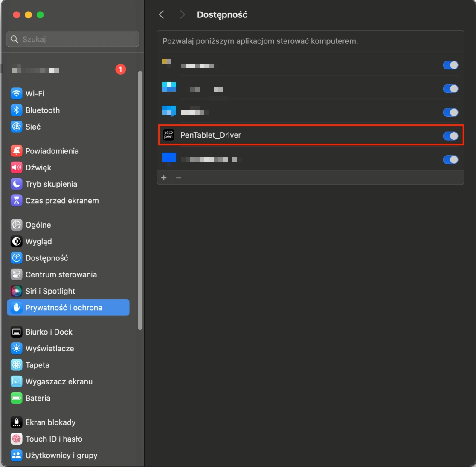Toggle the first app's accessibility switch
The image size is (476, 468).
[x=450, y=65]
